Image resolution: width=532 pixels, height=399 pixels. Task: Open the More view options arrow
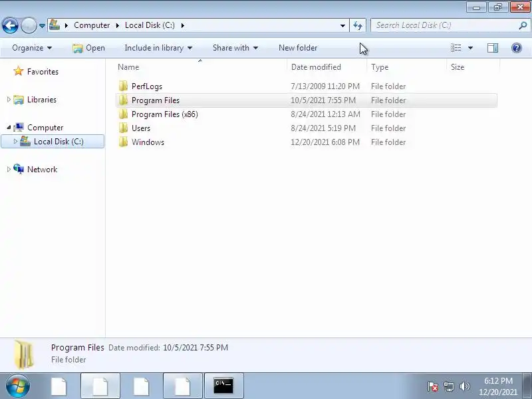pos(470,48)
